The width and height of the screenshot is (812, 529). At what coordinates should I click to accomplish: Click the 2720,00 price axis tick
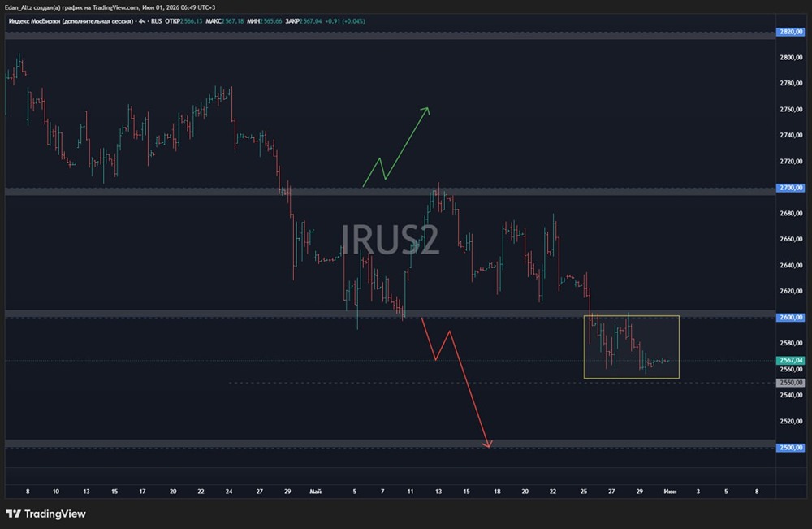point(791,161)
